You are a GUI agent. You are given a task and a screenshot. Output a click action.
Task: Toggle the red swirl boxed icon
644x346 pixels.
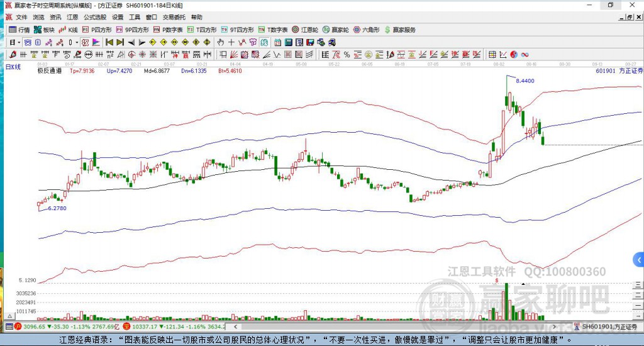click(85, 42)
